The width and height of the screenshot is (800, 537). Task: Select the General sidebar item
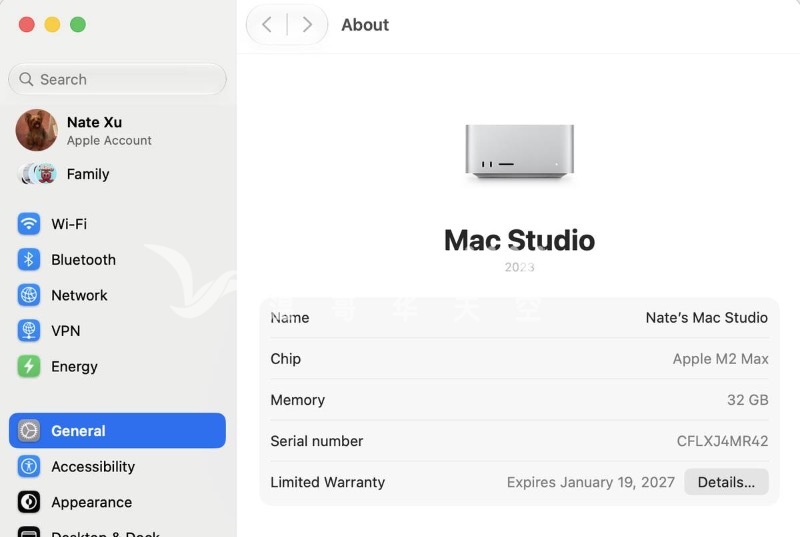coord(117,431)
